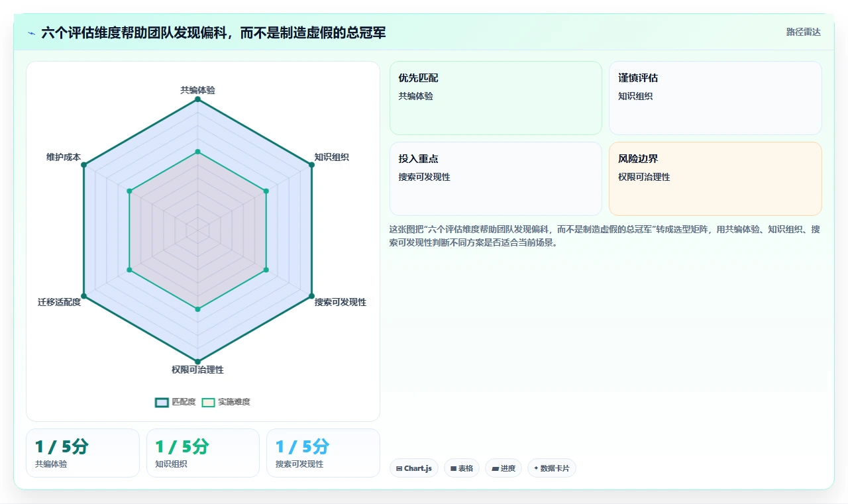Click the outer 匹配度 point on 知识组织 axis
Image resolution: width=848 pixels, height=504 pixels.
coord(311,165)
